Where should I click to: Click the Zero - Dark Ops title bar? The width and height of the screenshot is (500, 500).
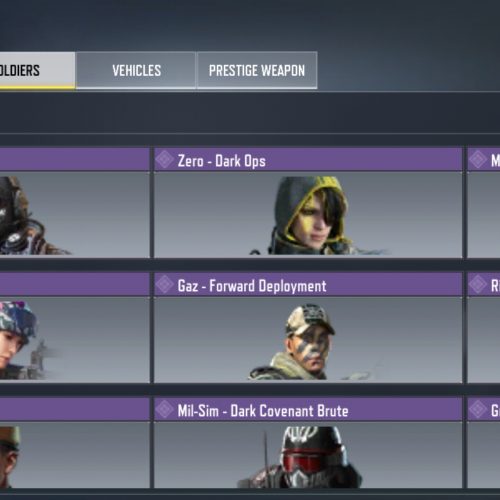coord(308,160)
